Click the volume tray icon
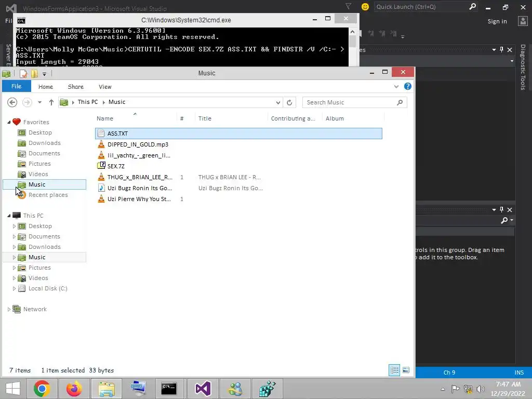The width and height of the screenshot is (532, 399). click(x=481, y=389)
